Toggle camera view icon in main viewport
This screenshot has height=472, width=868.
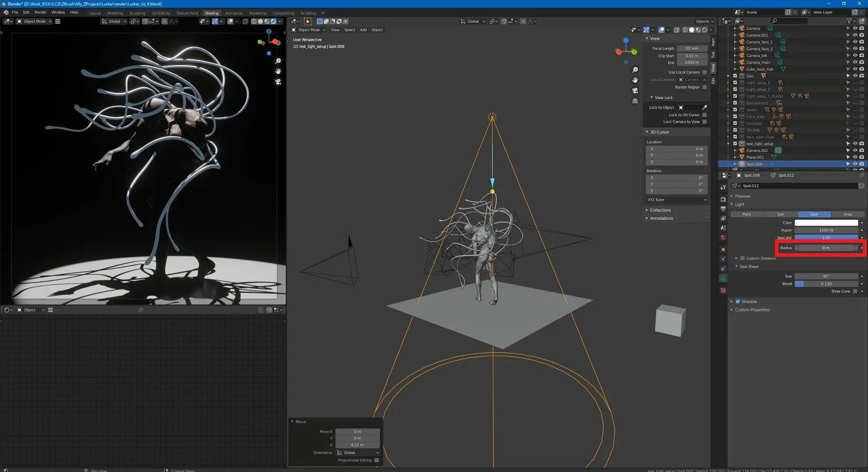tap(635, 90)
